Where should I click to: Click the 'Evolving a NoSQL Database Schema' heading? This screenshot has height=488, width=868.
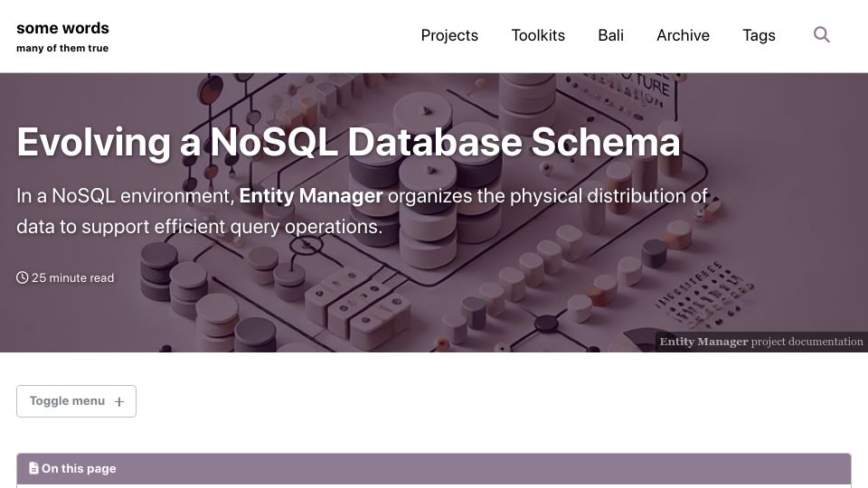pyautogui.click(x=348, y=142)
